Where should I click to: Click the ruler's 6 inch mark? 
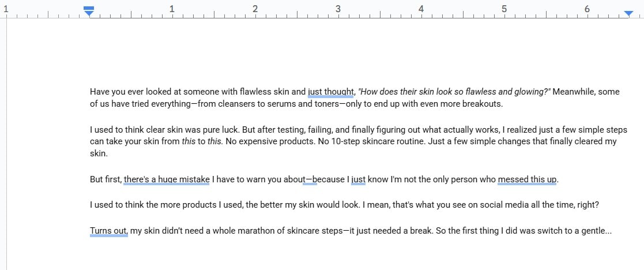[587, 9]
